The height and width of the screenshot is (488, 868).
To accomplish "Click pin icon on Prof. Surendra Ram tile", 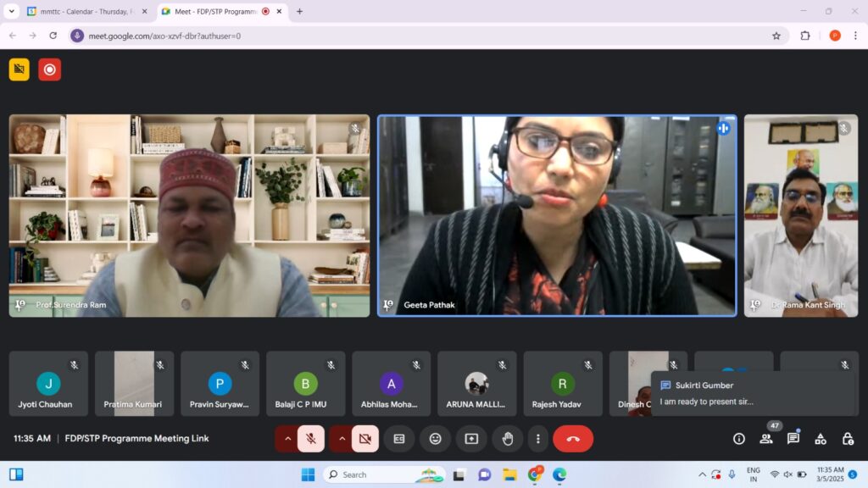I will pyautogui.click(x=20, y=305).
